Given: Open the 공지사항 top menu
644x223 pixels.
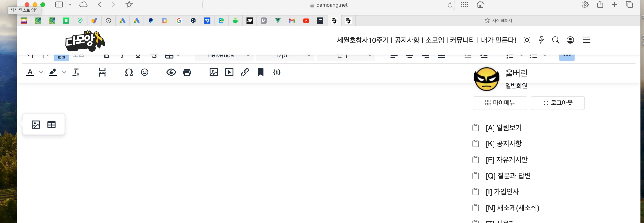Looking at the screenshot, I should (407, 40).
